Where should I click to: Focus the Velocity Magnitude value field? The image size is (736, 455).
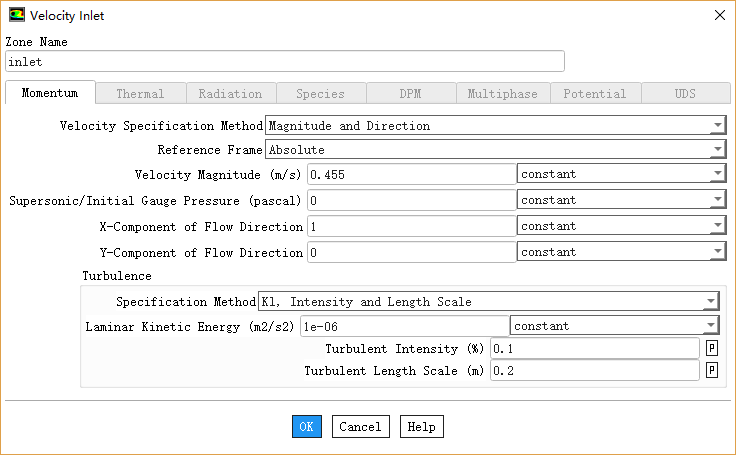(411, 174)
